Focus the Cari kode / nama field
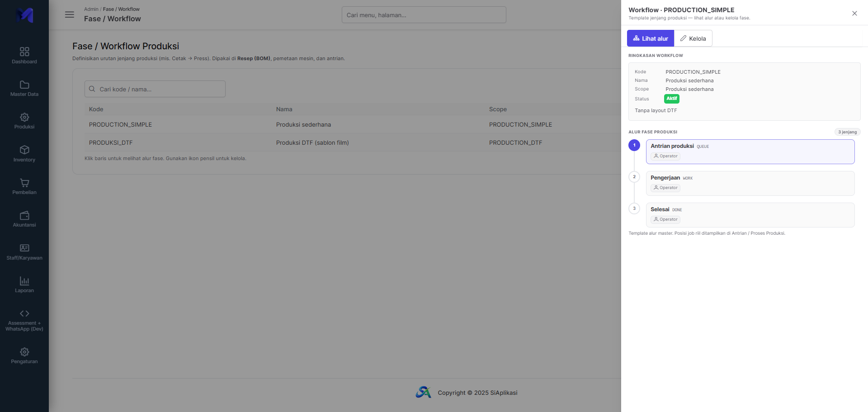The image size is (868, 412). (155, 89)
